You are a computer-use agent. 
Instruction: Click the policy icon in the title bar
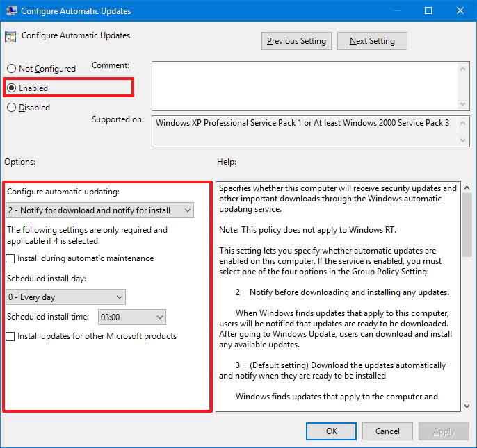point(10,11)
